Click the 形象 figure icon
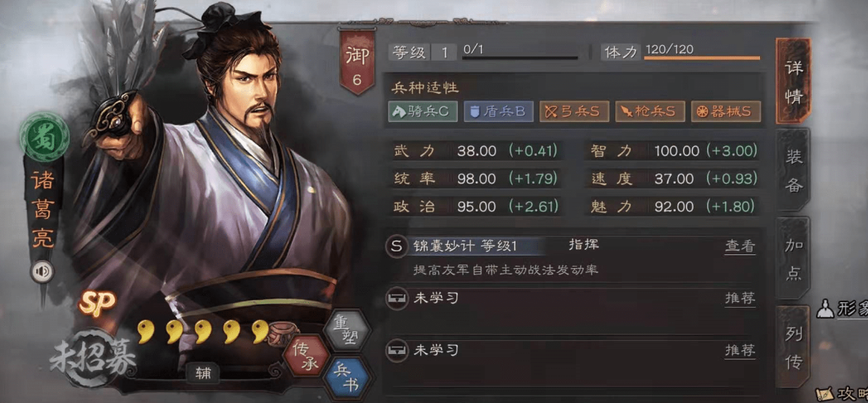This screenshot has height=403, width=868. pos(824,308)
